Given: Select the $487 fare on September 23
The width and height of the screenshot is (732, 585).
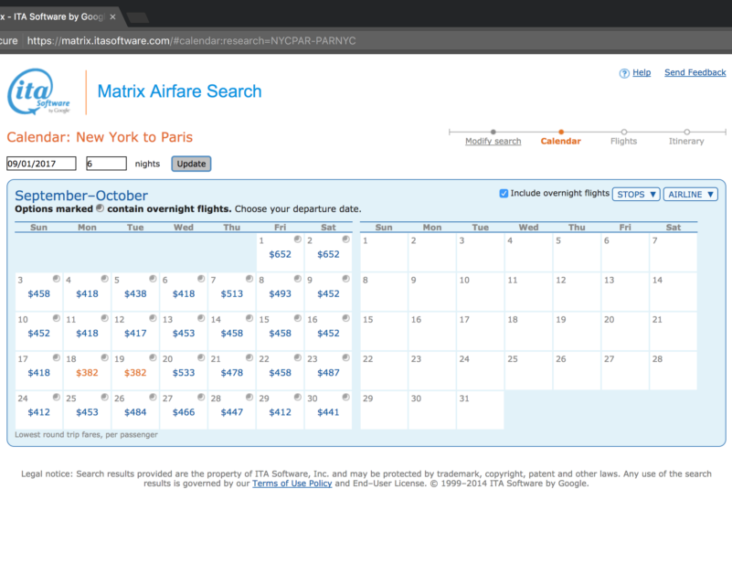Looking at the screenshot, I should coord(328,373).
